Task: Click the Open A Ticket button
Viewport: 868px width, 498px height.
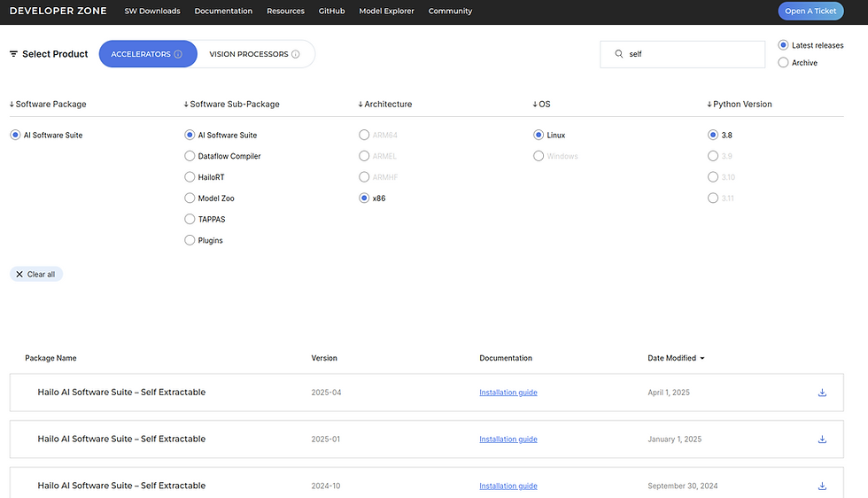Action: [x=811, y=12]
